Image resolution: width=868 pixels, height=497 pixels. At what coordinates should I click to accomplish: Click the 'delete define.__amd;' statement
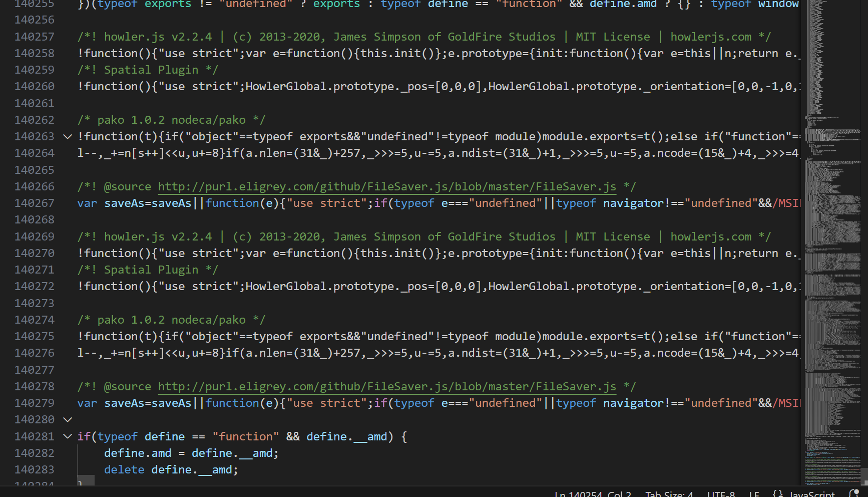coord(171,469)
